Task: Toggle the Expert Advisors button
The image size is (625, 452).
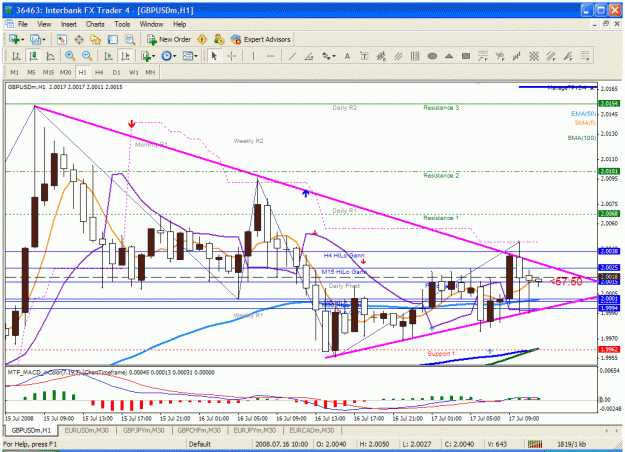Action: click(x=261, y=39)
